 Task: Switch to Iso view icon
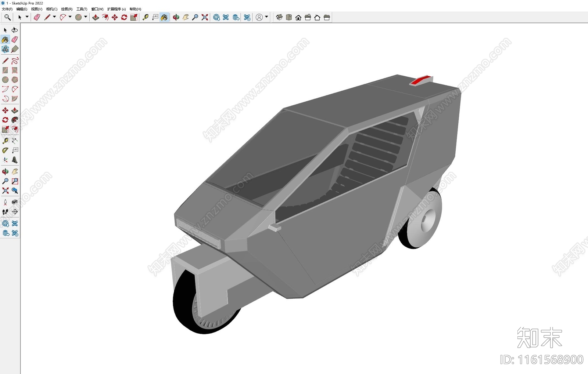[279, 17]
